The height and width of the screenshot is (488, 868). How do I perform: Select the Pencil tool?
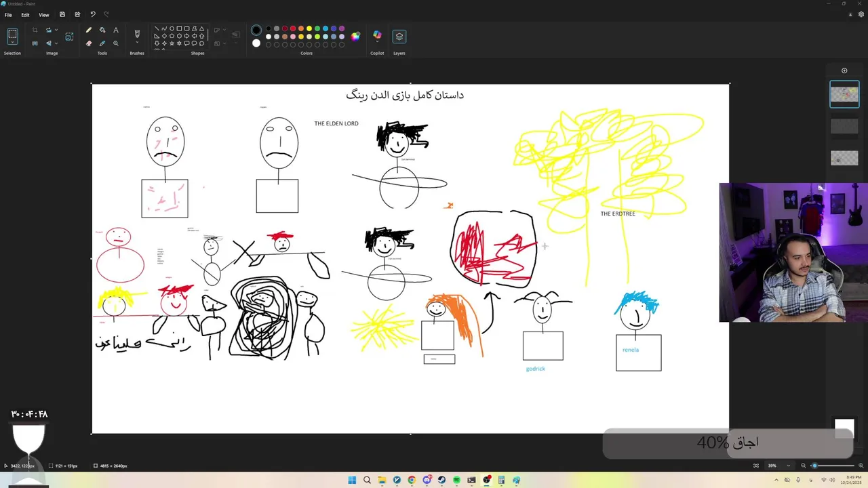(89, 30)
